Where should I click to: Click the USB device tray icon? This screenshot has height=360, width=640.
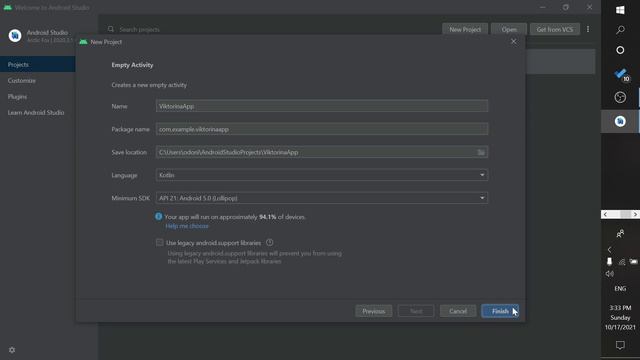[609, 262]
